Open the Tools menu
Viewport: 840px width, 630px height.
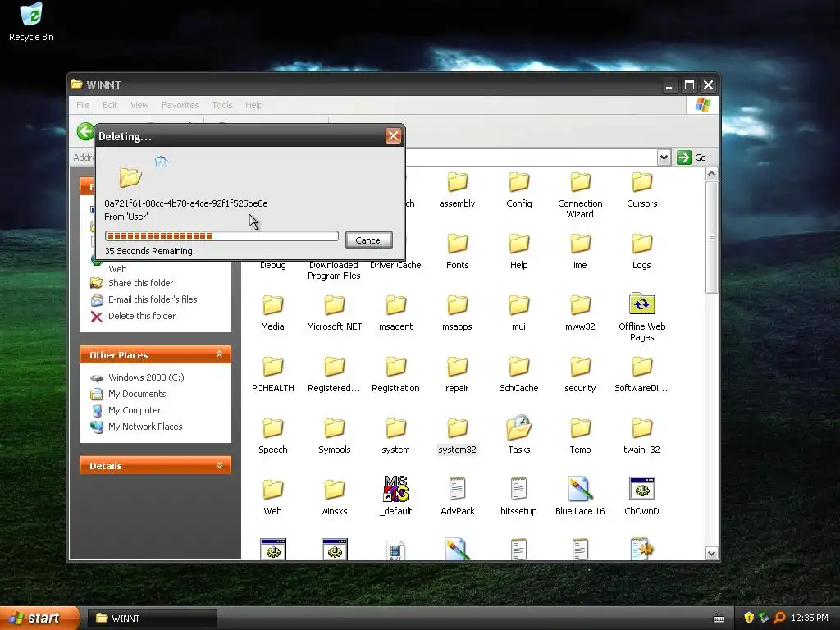221,105
